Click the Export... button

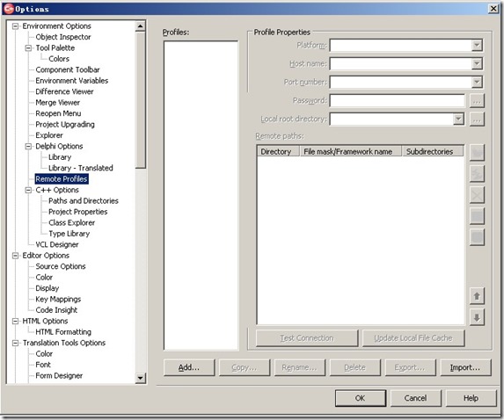[x=410, y=367]
